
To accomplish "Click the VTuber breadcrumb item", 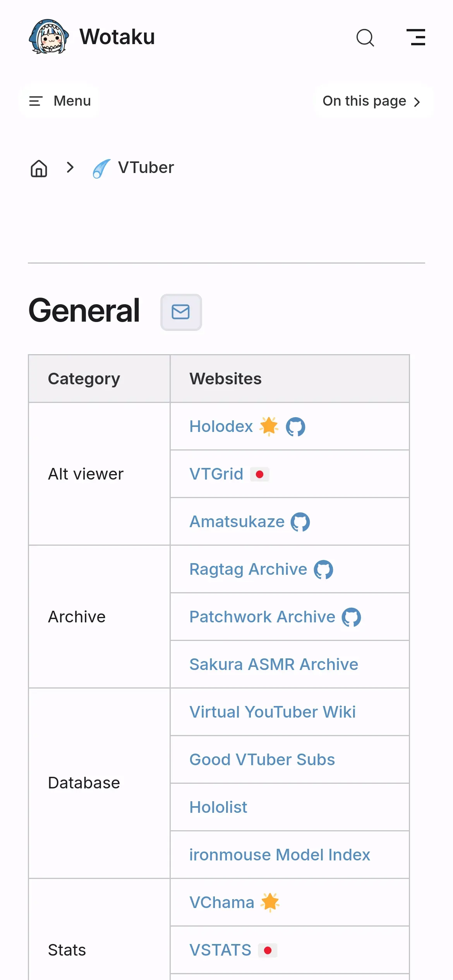I will coord(146,168).
